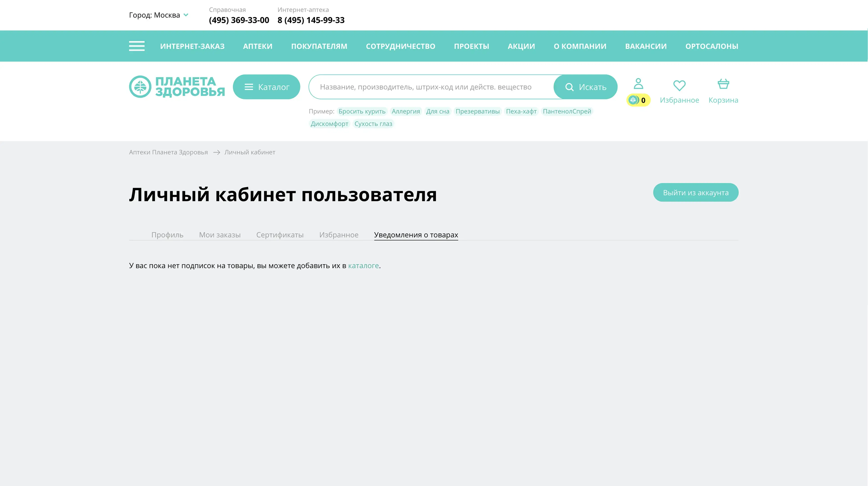The width and height of the screenshot is (868, 486).
Task: Open the Каталог button with lines icon
Action: pos(266,87)
